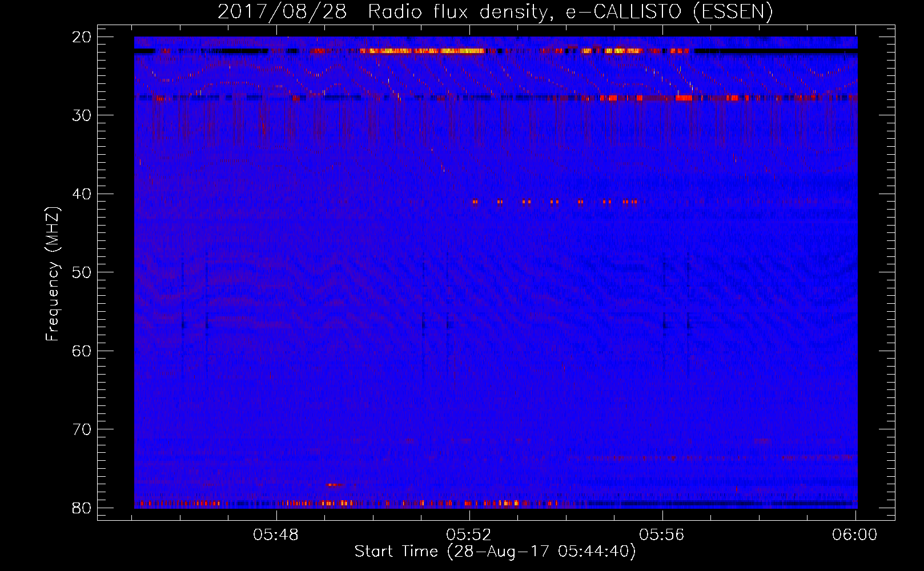Viewport: 924px width, 571px height.
Task: Click the 05:52 time tick label
Action: [469, 535]
